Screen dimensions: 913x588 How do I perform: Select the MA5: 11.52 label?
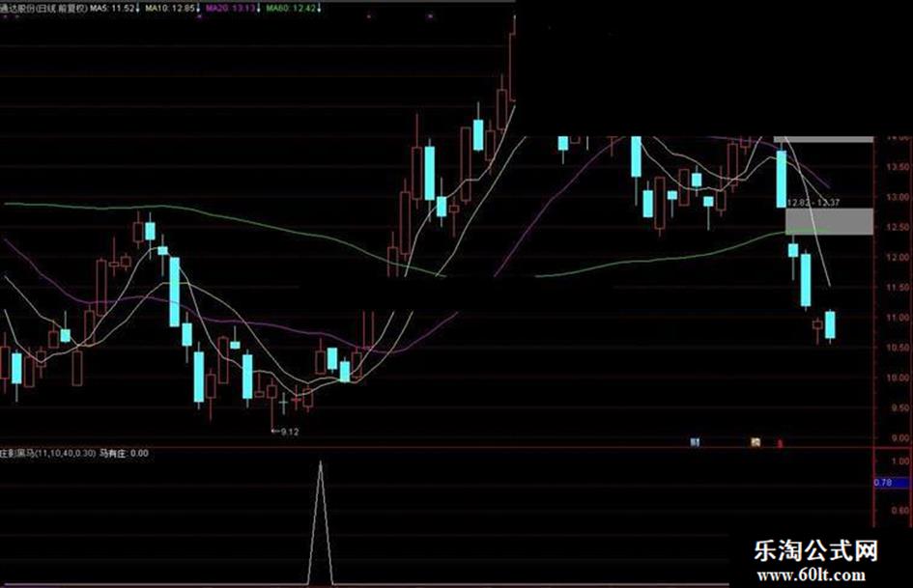click(112, 8)
